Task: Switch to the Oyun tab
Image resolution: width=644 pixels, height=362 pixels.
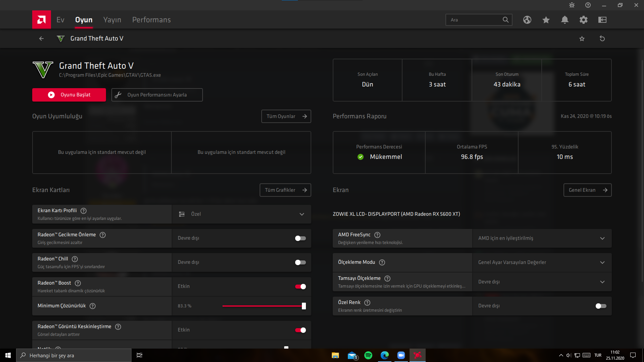Action: coord(84,20)
